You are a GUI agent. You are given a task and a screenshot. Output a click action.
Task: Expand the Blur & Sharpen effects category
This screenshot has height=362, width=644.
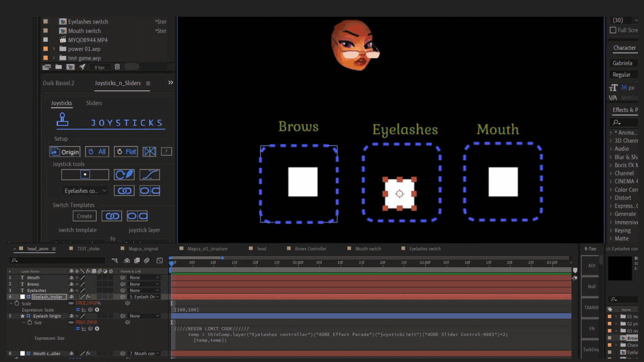coord(611,157)
